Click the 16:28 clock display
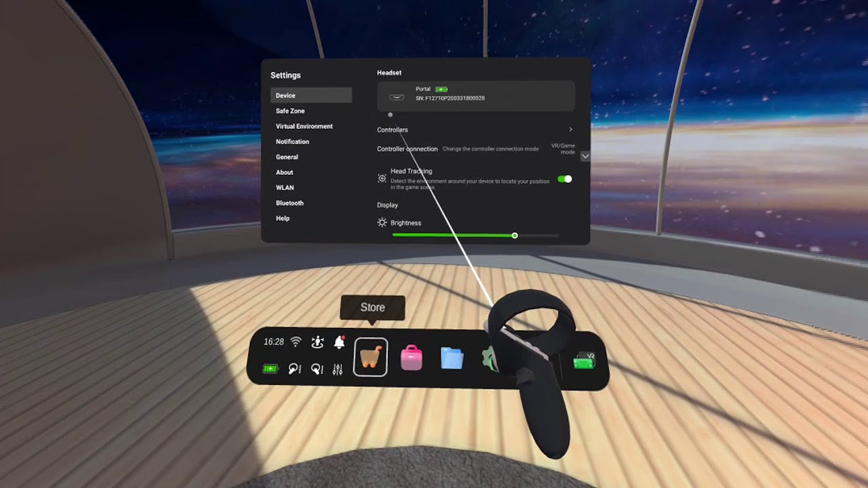The image size is (868, 488). 274,342
